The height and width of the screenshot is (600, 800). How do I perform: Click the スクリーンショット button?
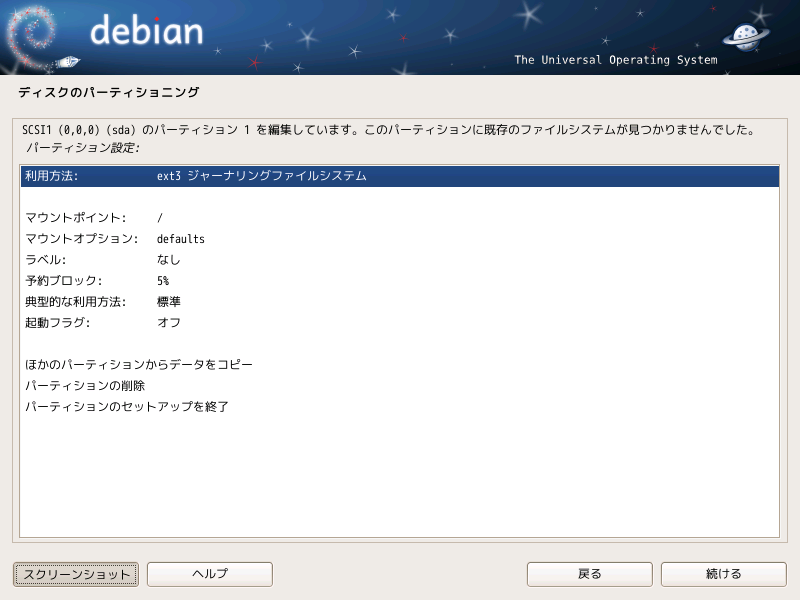point(76,574)
